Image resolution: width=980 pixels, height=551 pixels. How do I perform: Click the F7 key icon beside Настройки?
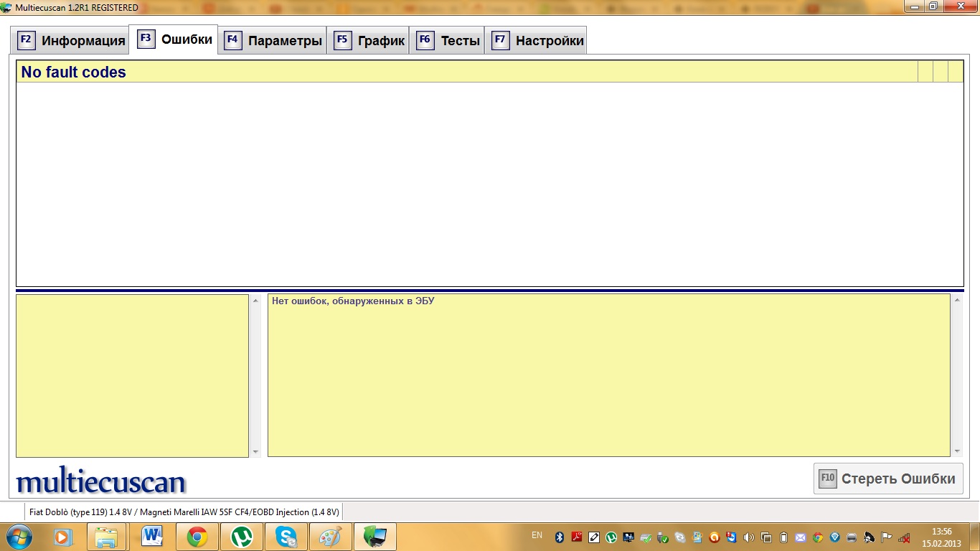coord(500,40)
